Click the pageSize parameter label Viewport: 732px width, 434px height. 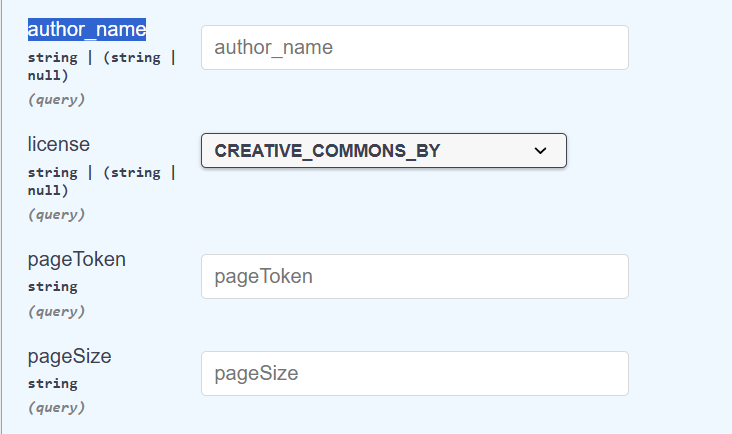click(69, 356)
